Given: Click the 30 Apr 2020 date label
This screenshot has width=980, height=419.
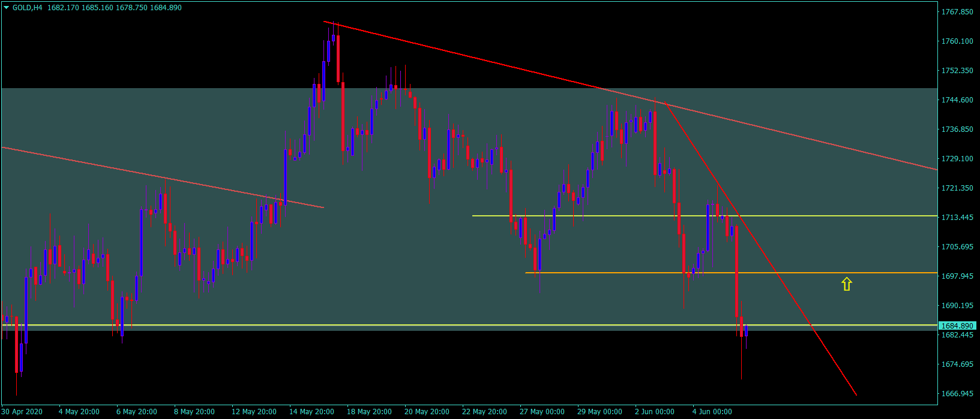Looking at the screenshot, I should coord(22,412).
